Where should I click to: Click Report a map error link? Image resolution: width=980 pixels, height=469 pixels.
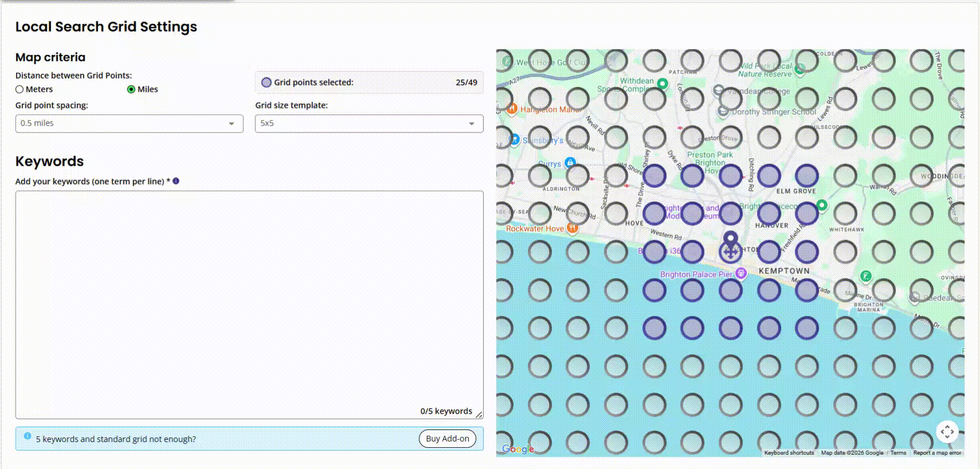point(937,453)
